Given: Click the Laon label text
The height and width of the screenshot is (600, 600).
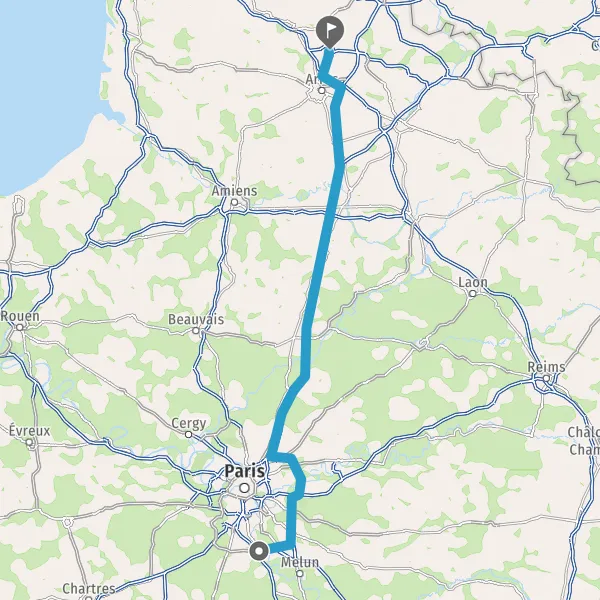Looking at the screenshot, I should tap(473, 282).
